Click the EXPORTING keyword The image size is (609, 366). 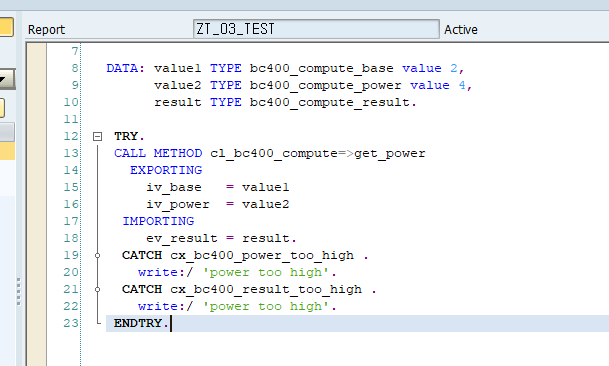(x=166, y=170)
